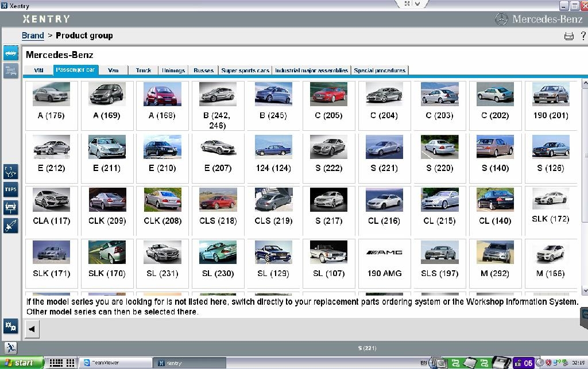Open the 190 AMG tile

pyautogui.click(x=384, y=264)
